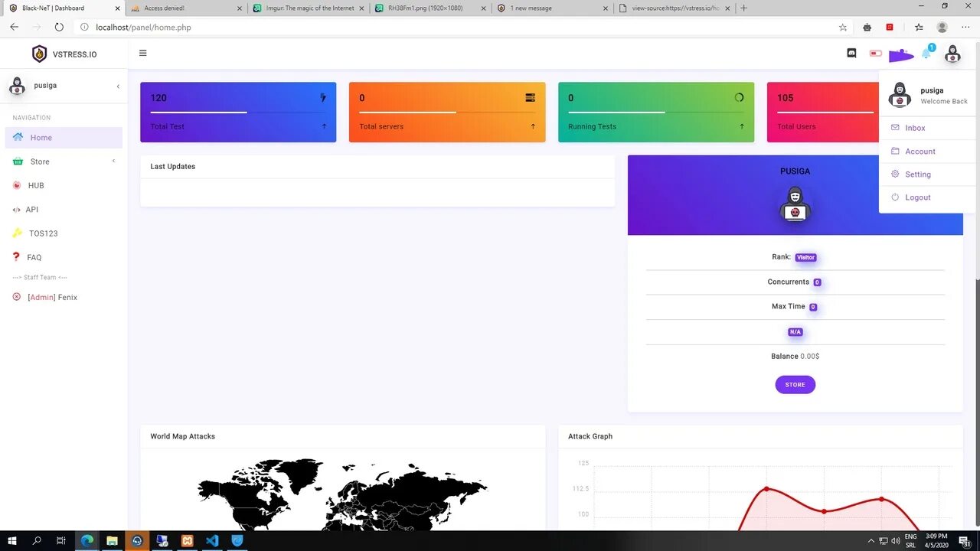
Task: Click the red FAQ question mark icon
Action: tap(16, 257)
